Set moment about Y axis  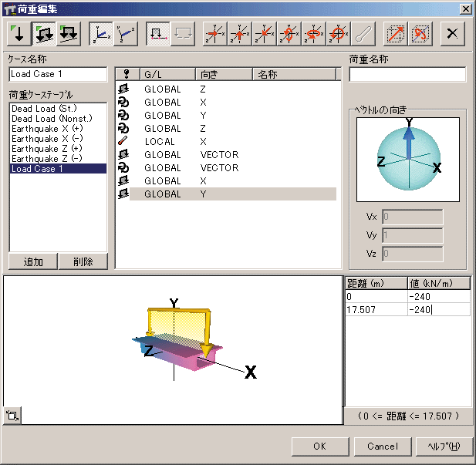point(314,34)
